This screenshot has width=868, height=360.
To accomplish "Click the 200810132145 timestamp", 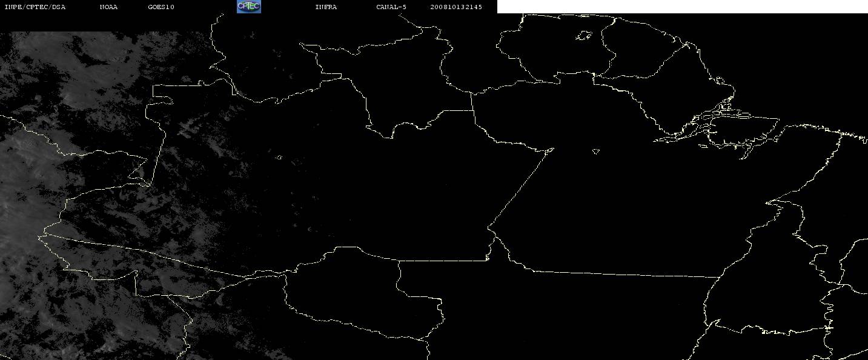I will (456, 7).
